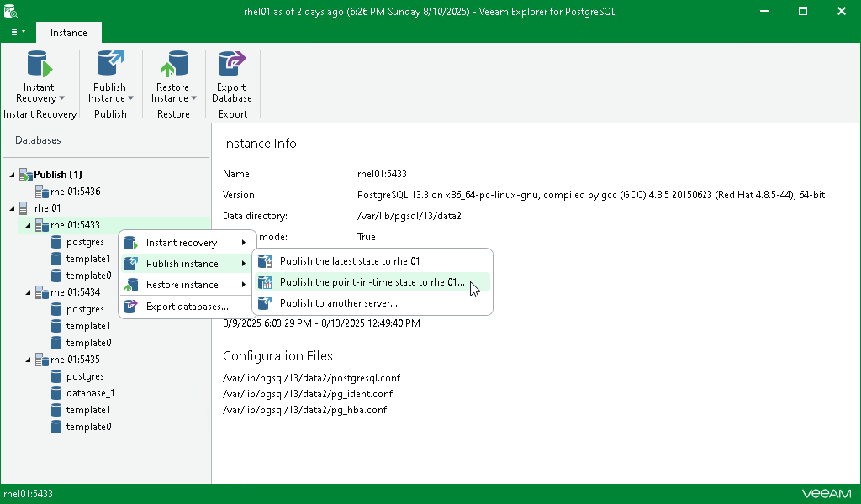The height and width of the screenshot is (504, 861).
Task: Select the rhel01:5434 tree label
Action: [x=75, y=292]
